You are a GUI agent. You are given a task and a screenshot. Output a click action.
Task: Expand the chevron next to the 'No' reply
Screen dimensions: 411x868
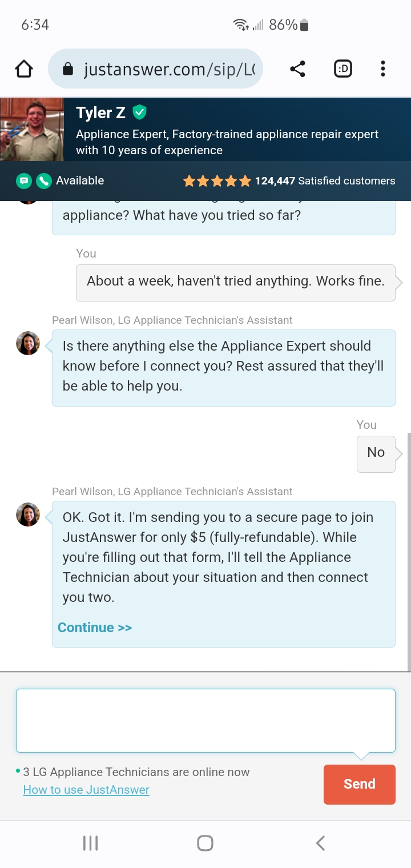click(x=400, y=453)
